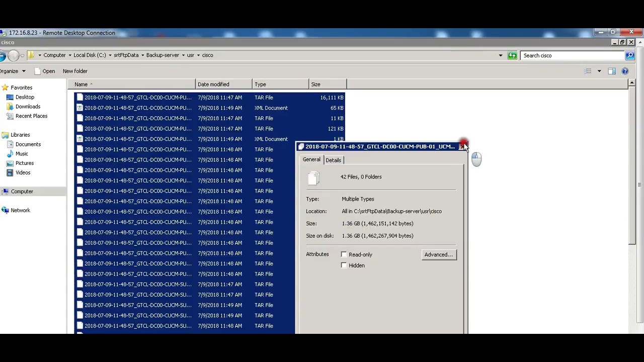Screen dimensions: 644x362
Task: Switch to the Details tab
Action: pyautogui.click(x=333, y=160)
